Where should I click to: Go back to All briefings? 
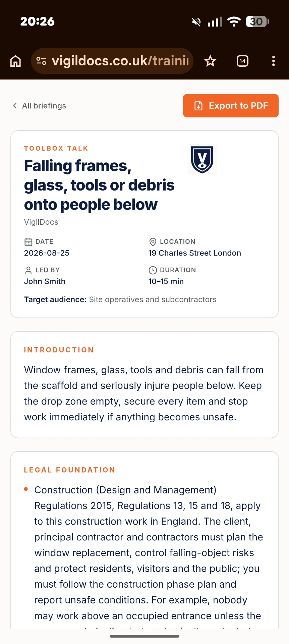[40, 106]
